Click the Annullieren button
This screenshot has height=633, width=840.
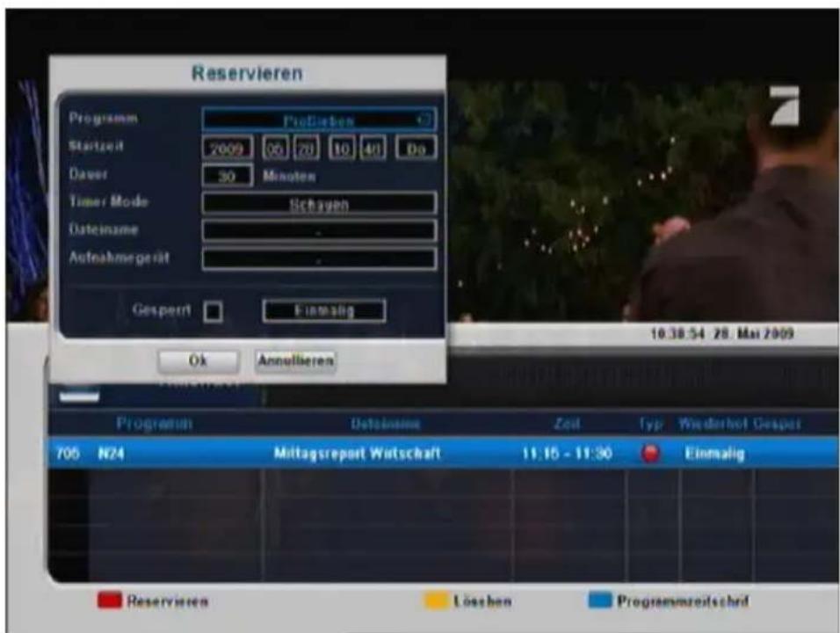[296, 360]
